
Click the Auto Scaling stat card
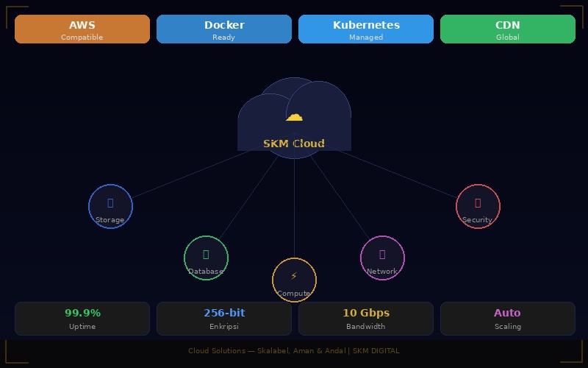(508, 319)
